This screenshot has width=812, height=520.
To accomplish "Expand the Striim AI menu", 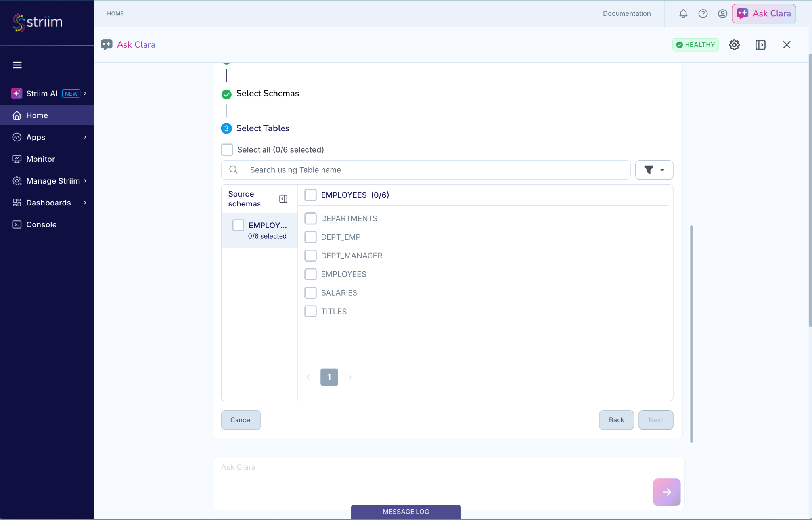I will [47, 94].
